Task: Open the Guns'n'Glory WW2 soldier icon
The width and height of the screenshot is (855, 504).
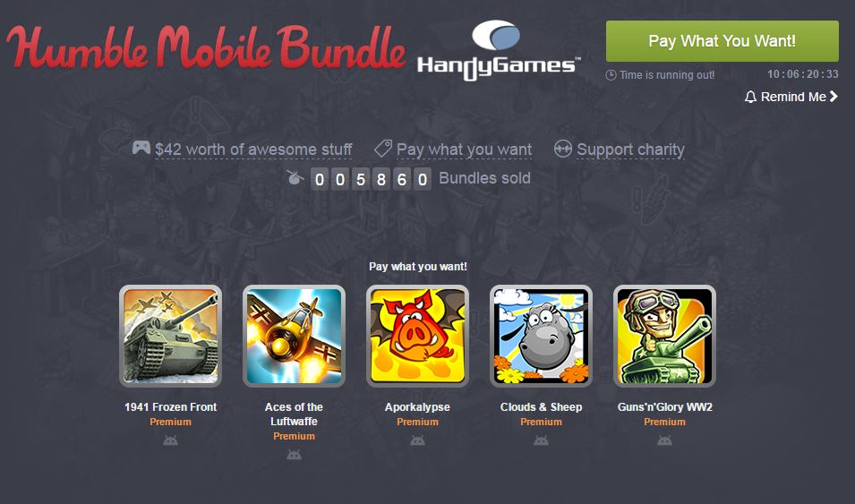Action: [x=664, y=336]
